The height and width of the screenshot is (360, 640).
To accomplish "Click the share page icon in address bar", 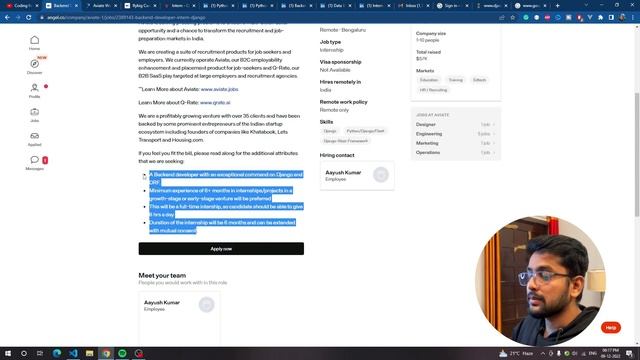I will (502, 18).
